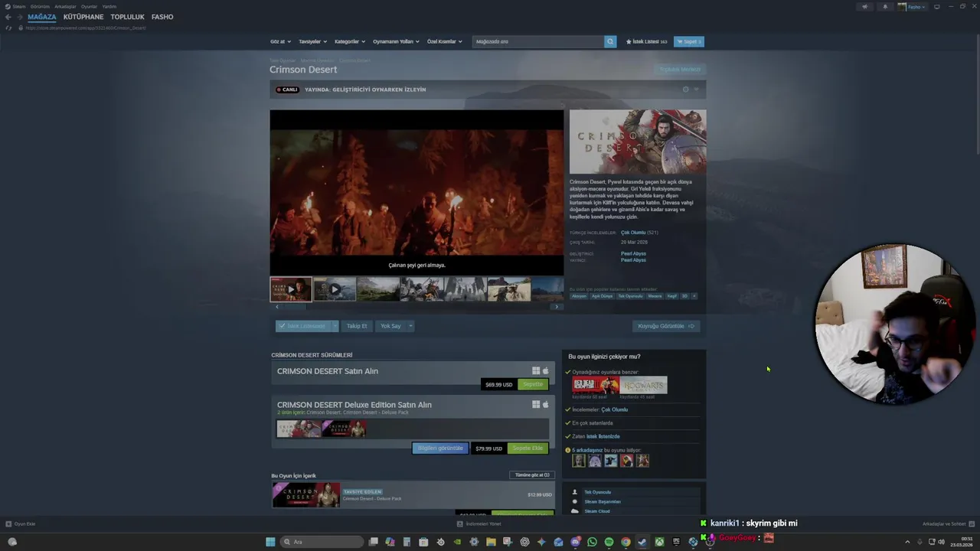Image resolution: width=980 pixels, height=551 pixels.
Task: Open the Steam Başarımları feature link
Action: tap(603, 502)
